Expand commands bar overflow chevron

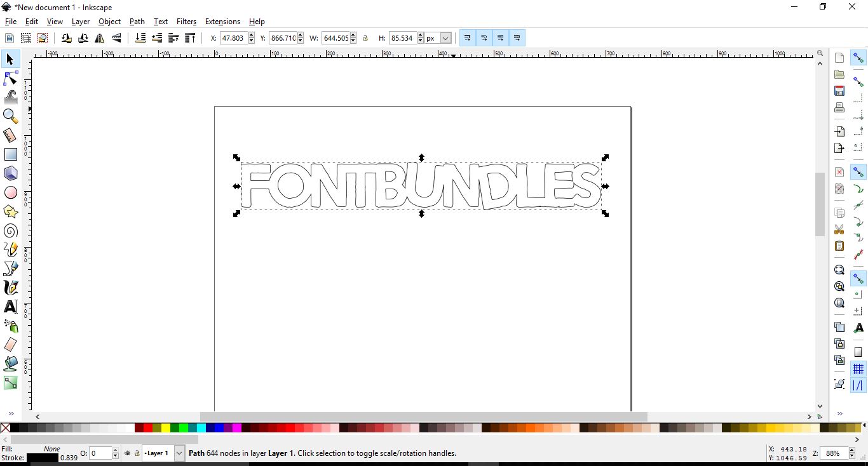[839, 413]
